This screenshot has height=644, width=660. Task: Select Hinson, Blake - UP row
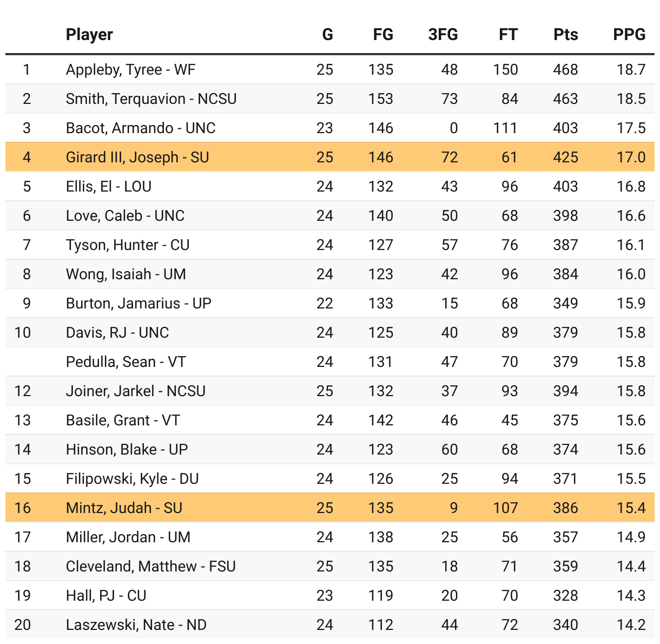[x=330, y=449]
